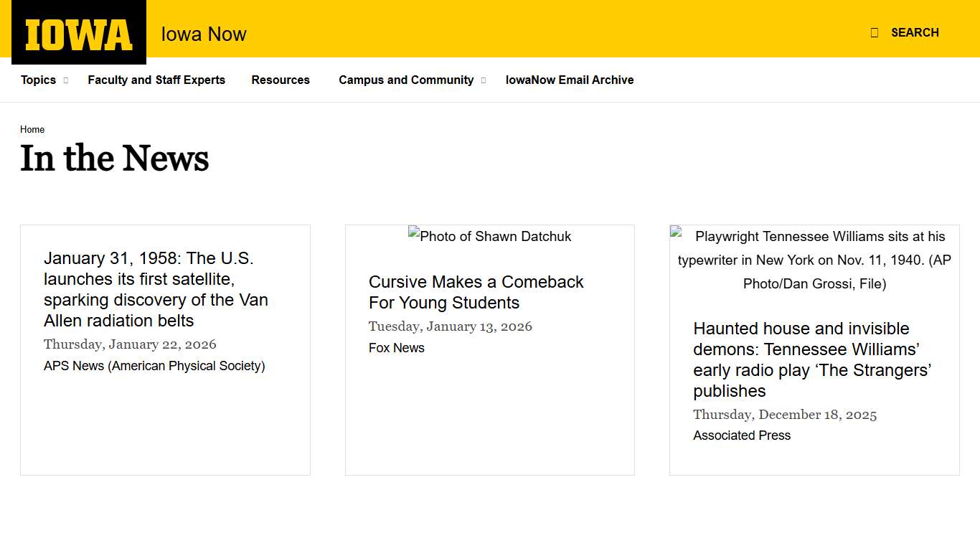980x551 pixels.
Task: Click the Associated Press source label
Action: [x=742, y=435]
